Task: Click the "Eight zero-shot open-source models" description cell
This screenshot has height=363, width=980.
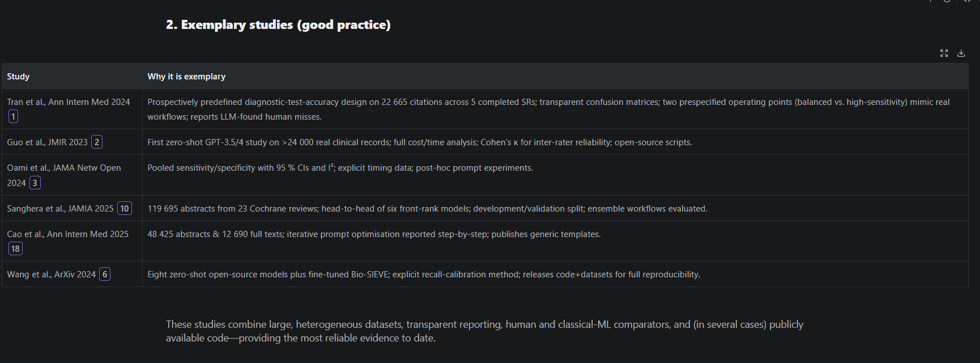Action: point(424,275)
